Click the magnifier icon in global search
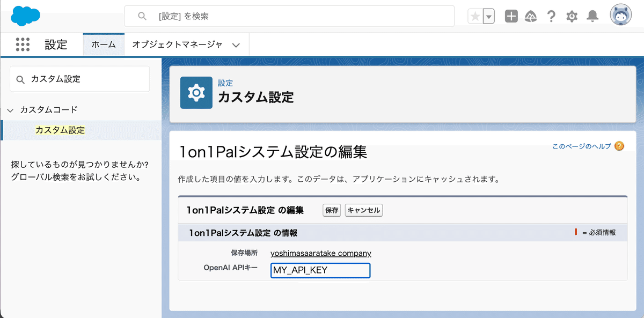 142,17
